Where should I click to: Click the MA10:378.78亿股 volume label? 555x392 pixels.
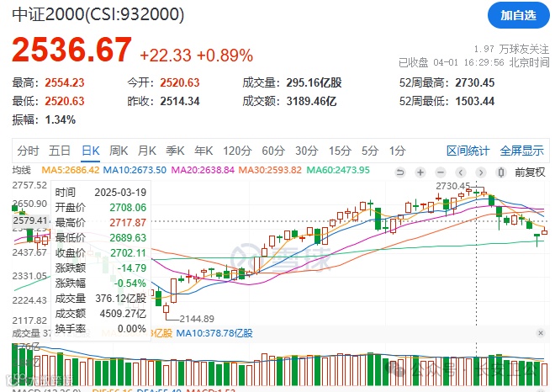point(214,333)
